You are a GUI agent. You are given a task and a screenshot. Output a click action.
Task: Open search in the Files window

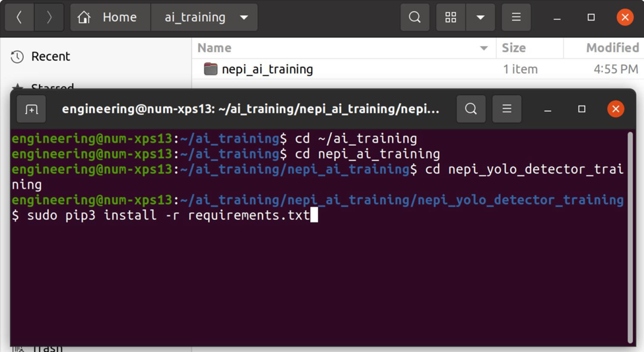(x=414, y=18)
